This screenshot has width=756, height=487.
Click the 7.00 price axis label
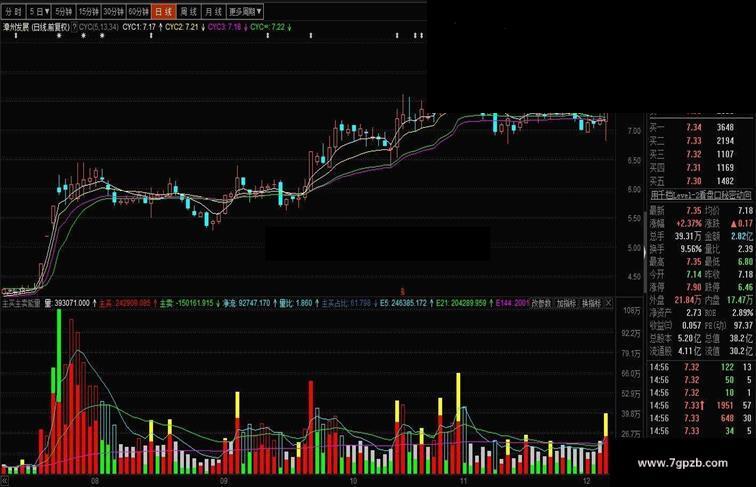(634, 131)
